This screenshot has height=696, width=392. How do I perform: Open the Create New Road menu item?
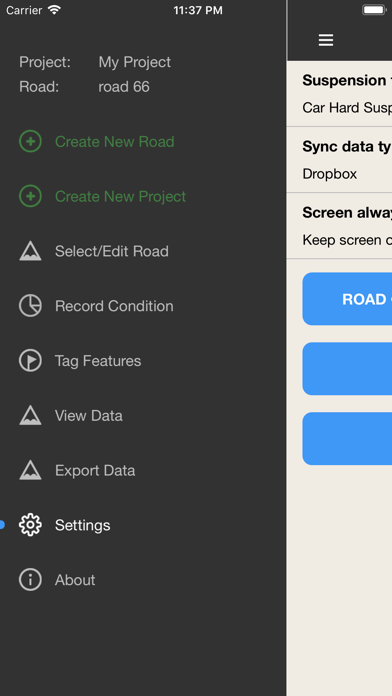click(x=115, y=142)
